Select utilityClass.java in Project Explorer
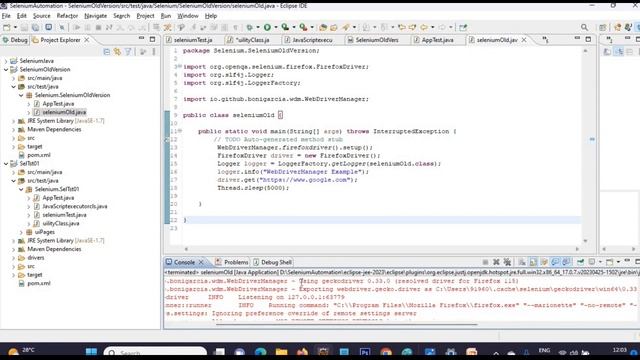The height and width of the screenshot is (360, 640). tap(61, 224)
